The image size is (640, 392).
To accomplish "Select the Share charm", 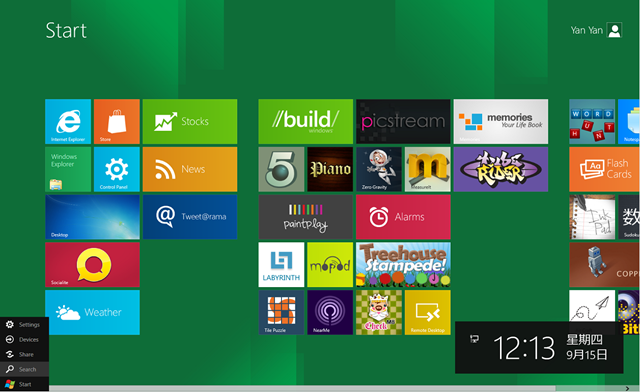I will [x=24, y=354].
